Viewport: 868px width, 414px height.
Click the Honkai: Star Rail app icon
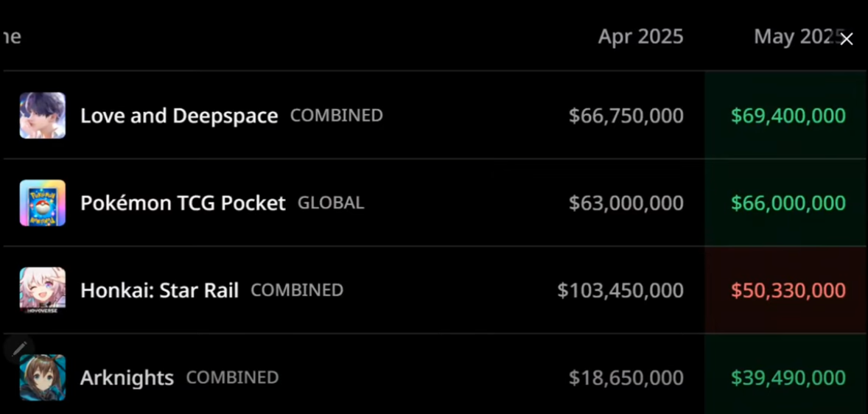43,290
